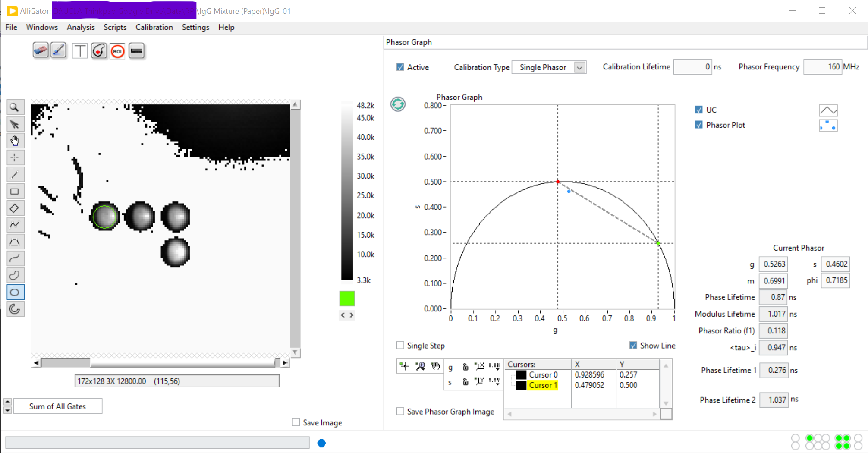This screenshot has height=453, width=868.
Task: Click the add-region blob icon with red plus
Action: pyautogui.click(x=99, y=51)
